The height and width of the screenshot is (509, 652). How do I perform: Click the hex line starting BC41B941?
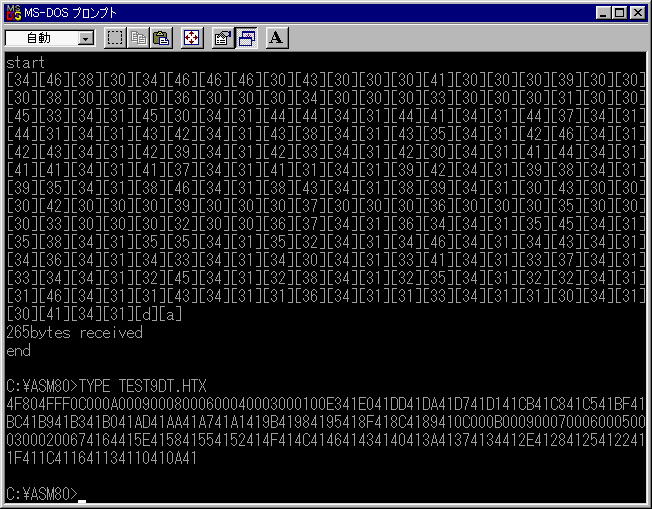click(x=325, y=422)
